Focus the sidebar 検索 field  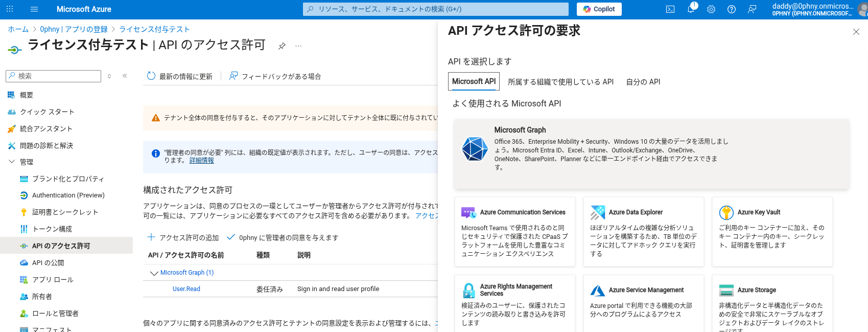53,76
